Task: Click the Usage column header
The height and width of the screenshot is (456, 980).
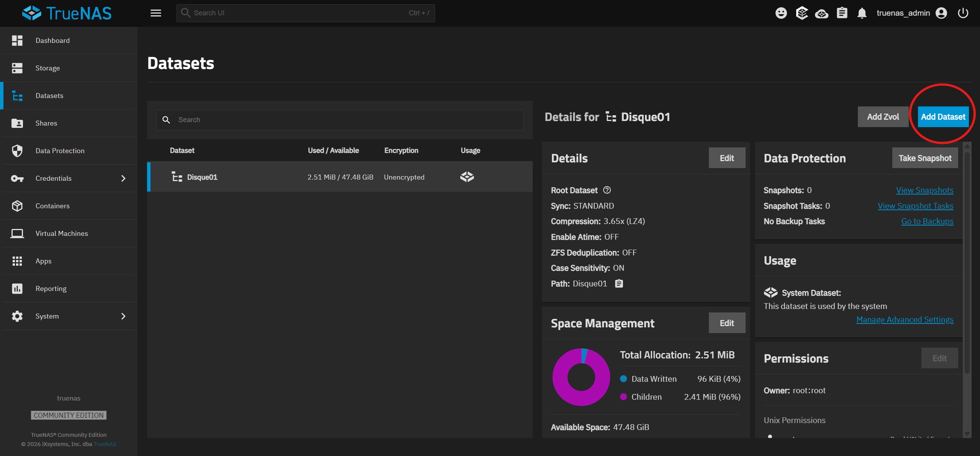Action: [470, 150]
